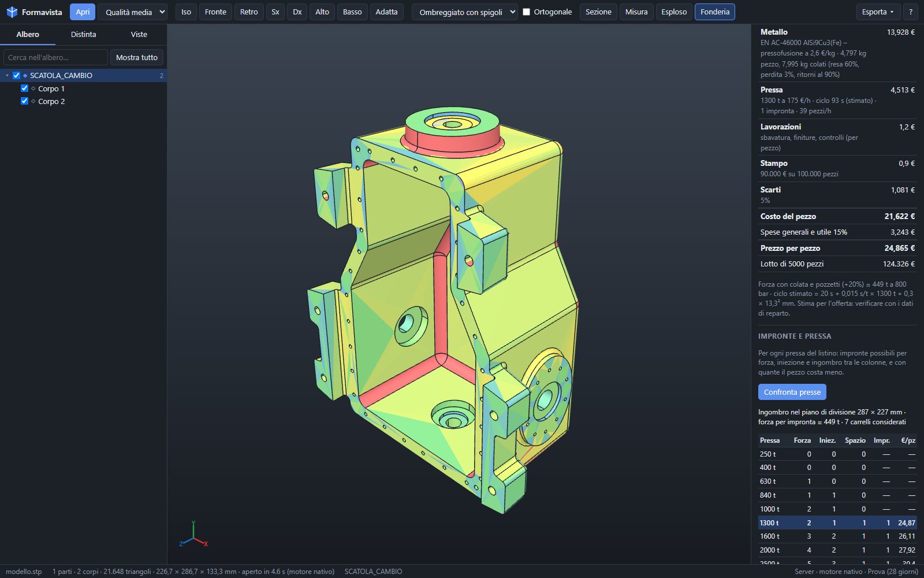
Task: Switch to Iso view
Action: [x=186, y=12]
